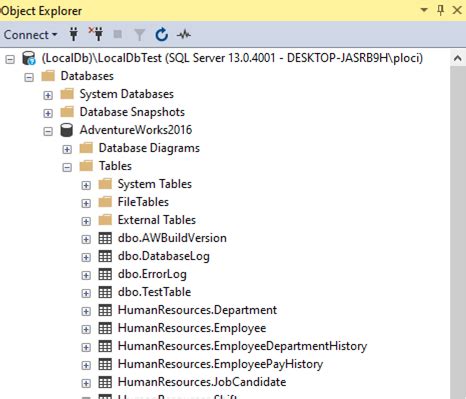Select the AdventureWorks2016 database name
The height and width of the screenshot is (399, 466).
point(136,130)
